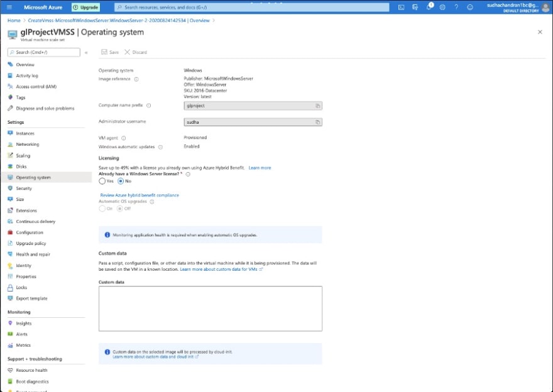Open portal settings gear

pos(442,7)
